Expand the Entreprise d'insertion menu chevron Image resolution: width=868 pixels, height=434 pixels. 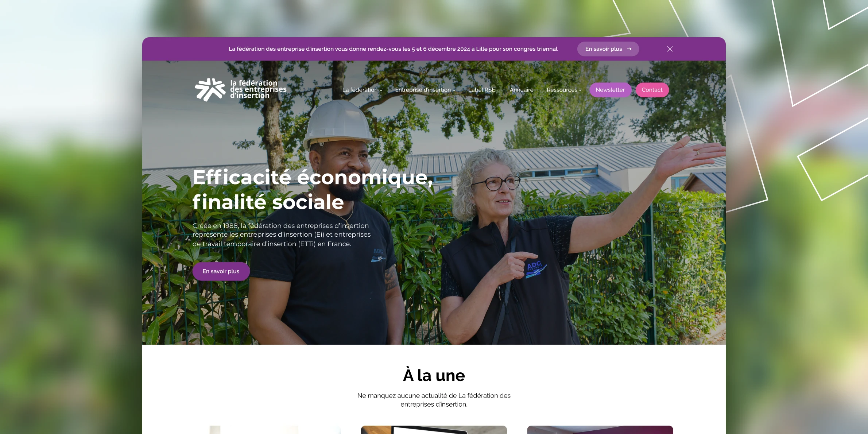(454, 90)
